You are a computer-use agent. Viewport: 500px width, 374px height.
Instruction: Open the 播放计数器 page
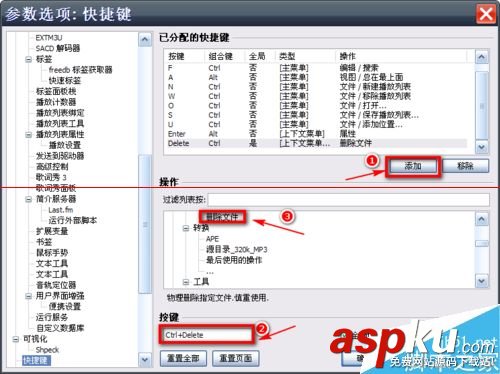[x=56, y=102]
